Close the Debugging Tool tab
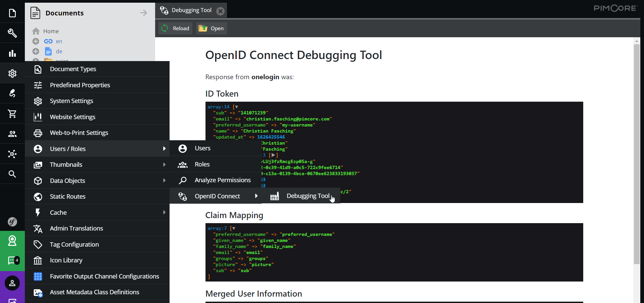The width and height of the screenshot is (644, 303). pyautogui.click(x=220, y=11)
